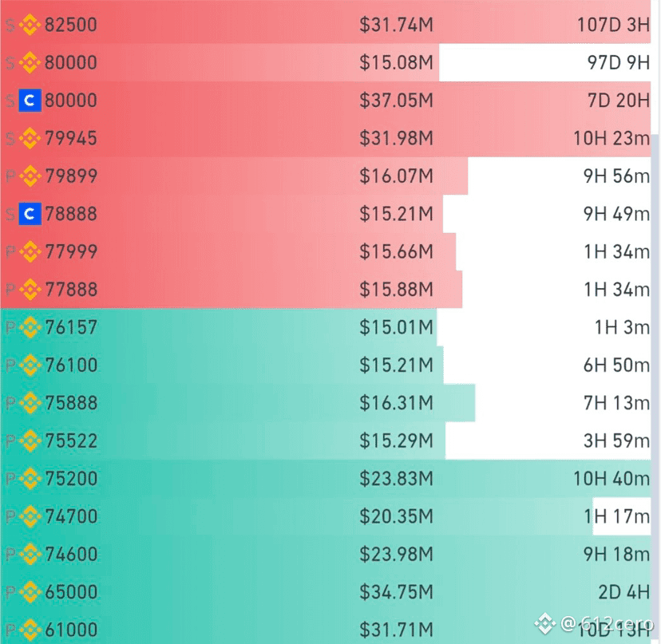Image resolution: width=661 pixels, height=644 pixels.
Task: Click Binance icon beside 74700
Action: [x=30, y=516]
